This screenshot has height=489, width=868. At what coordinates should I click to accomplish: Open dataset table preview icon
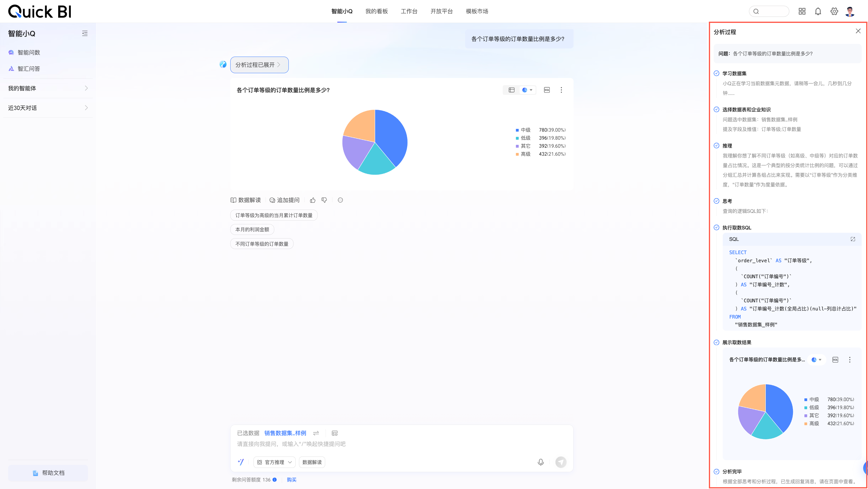[x=335, y=433]
